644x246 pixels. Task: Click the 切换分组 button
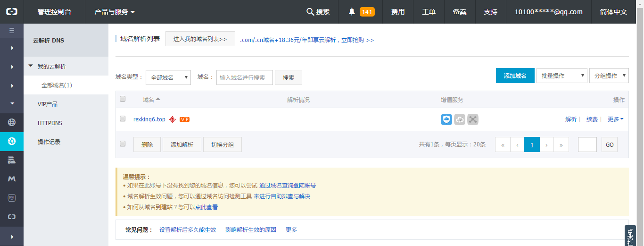(223, 145)
